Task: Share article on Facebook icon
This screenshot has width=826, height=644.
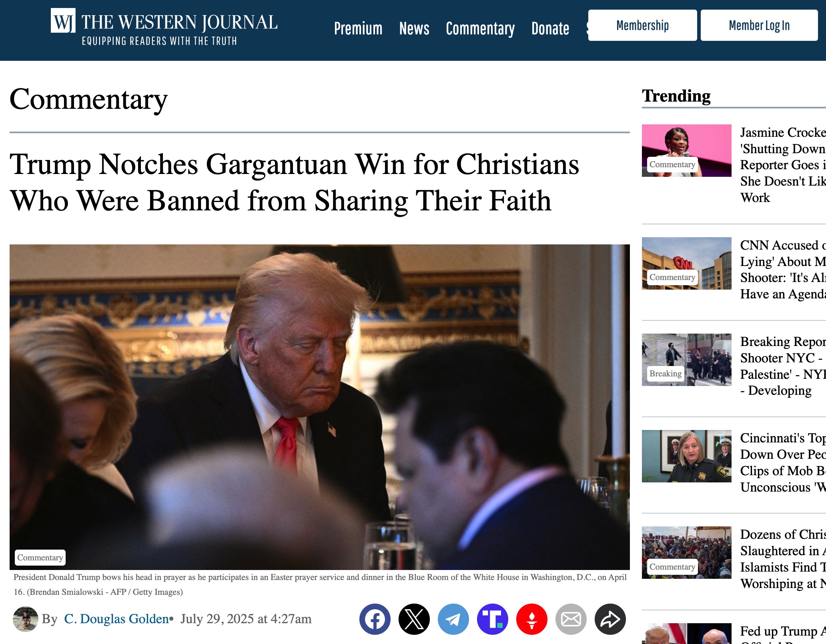Action: pyautogui.click(x=375, y=619)
